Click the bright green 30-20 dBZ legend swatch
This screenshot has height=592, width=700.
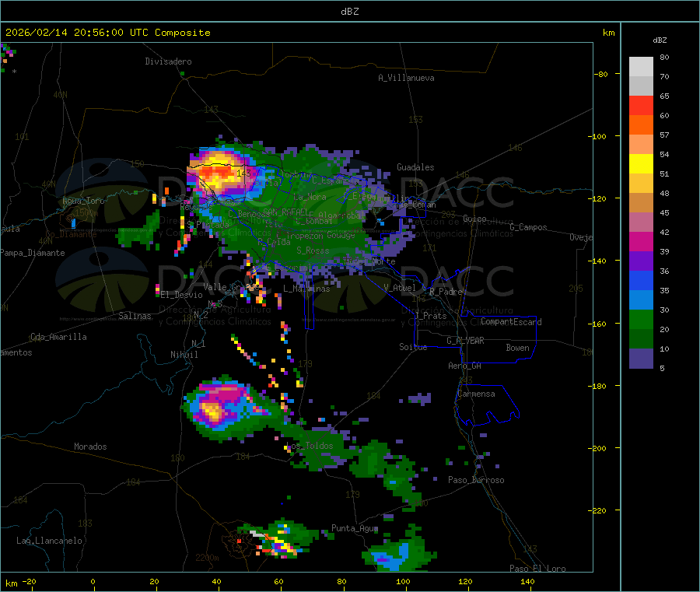pyautogui.click(x=641, y=319)
